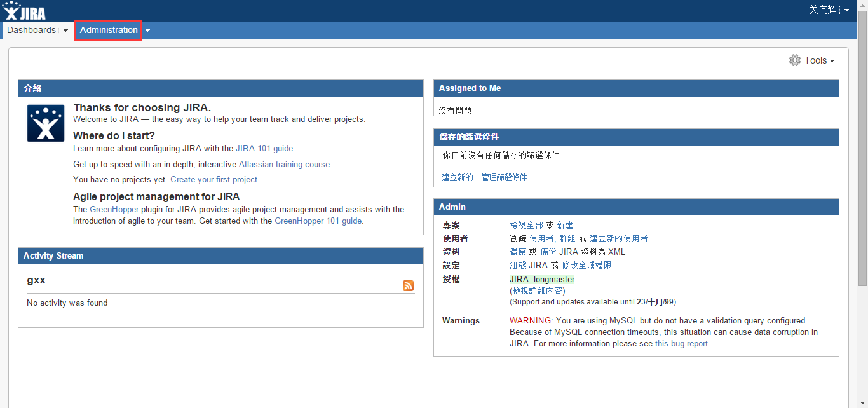This screenshot has width=868, height=408.
Task: Click 建立新的使用者 link
Action: pyautogui.click(x=619, y=238)
